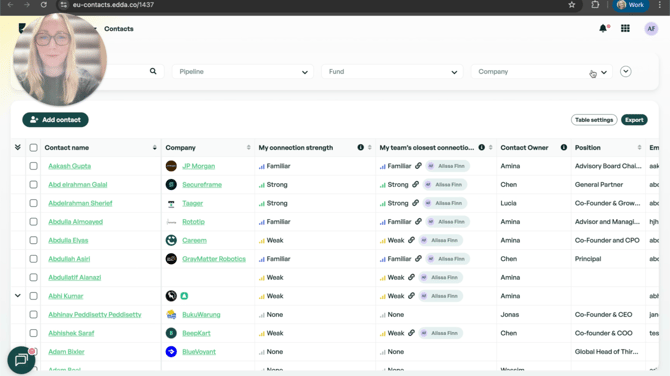Bookmark this page with the star icon

[x=572, y=5]
